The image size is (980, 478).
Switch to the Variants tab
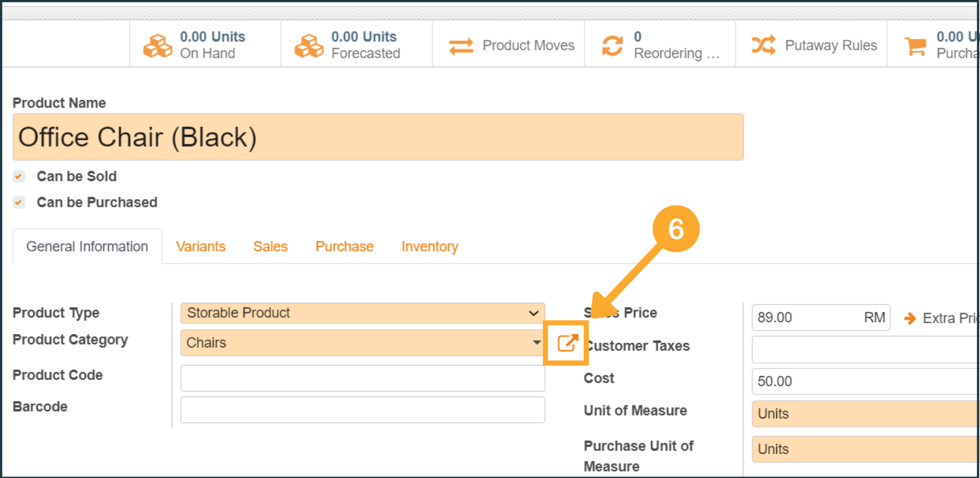(x=200, y=246)
